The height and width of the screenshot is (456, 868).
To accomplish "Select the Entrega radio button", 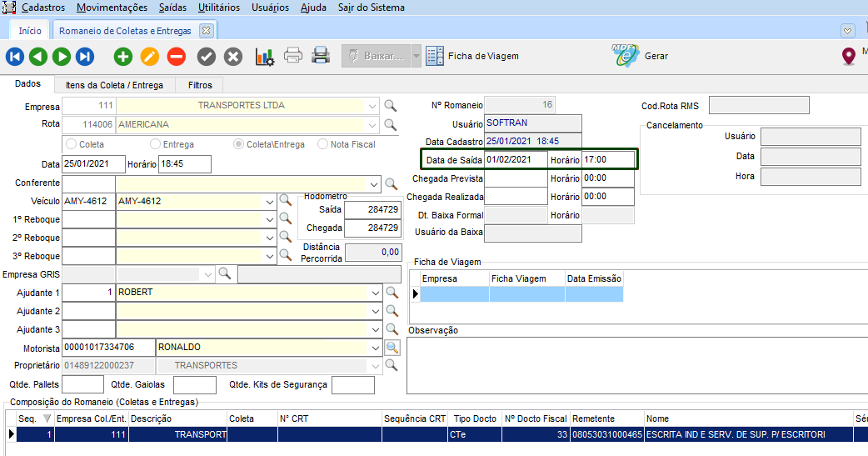I will pos(155,144).
